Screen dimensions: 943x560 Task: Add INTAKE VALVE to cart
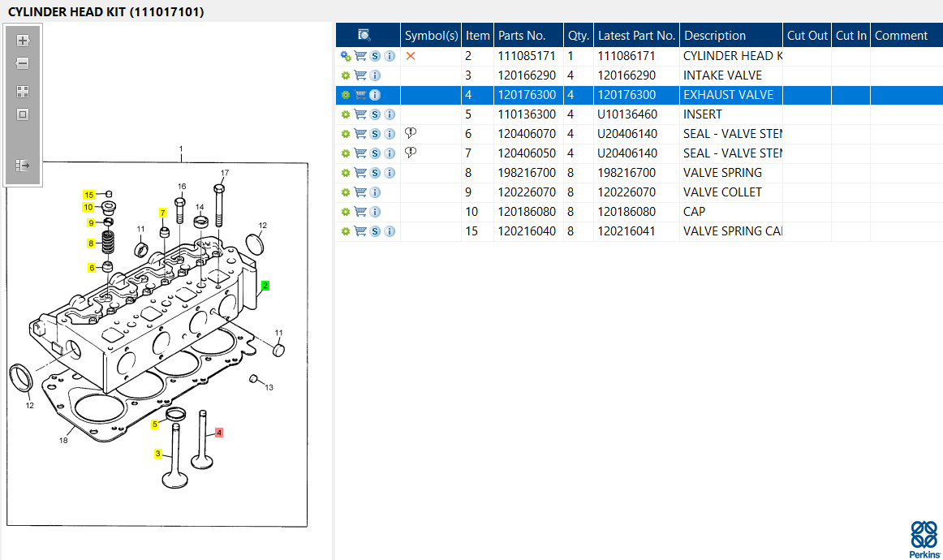[x=360, y=75]
